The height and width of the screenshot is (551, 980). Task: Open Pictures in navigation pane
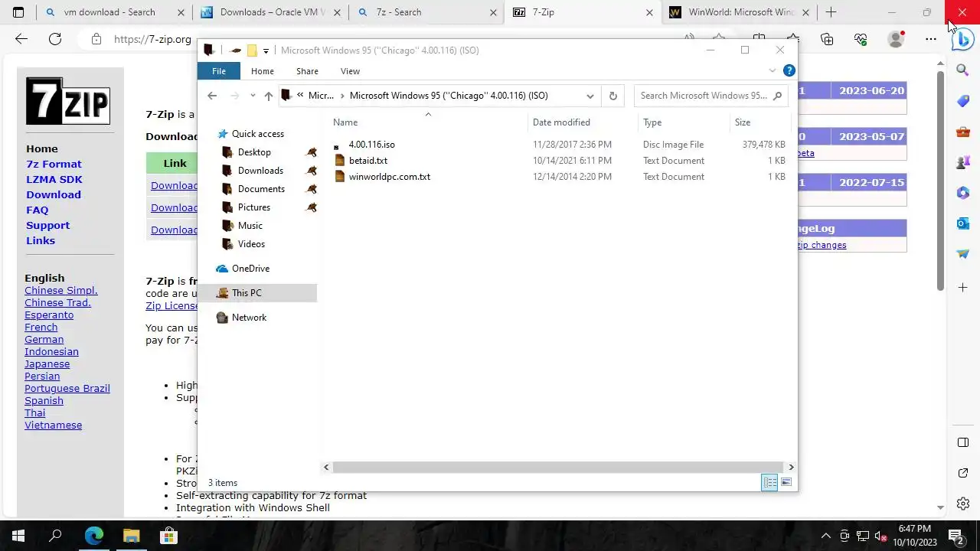click(x=253, y=207)
